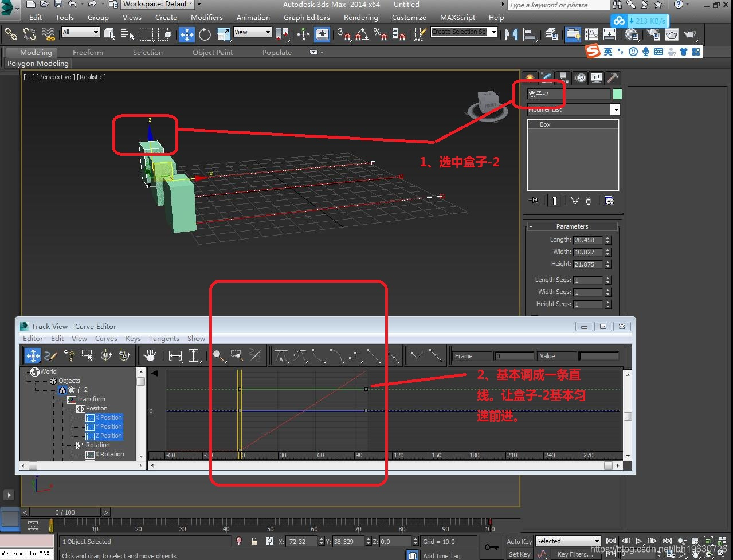Select X Position track in tree
This screenshot has width=733, height=560.
[104, 417]
